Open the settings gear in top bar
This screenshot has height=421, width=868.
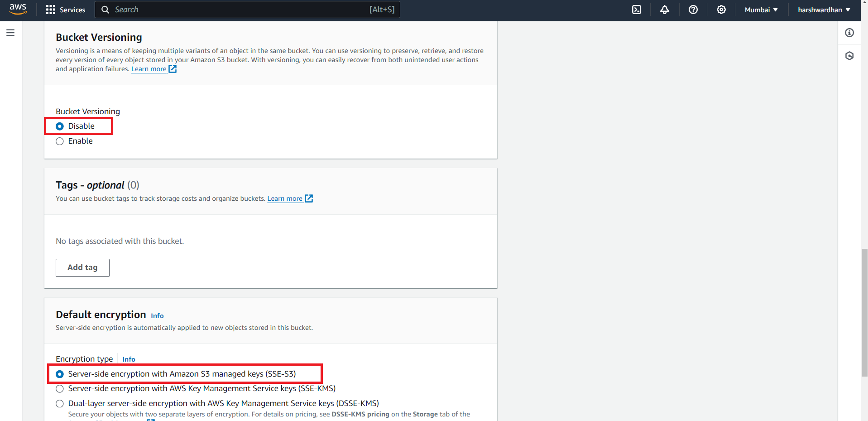tap(721, 10)
